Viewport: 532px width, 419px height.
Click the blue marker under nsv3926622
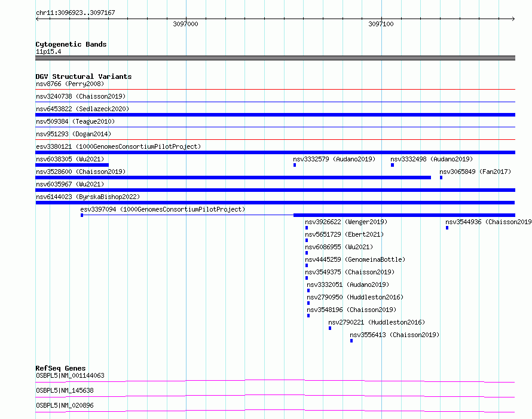click(307, 228)
